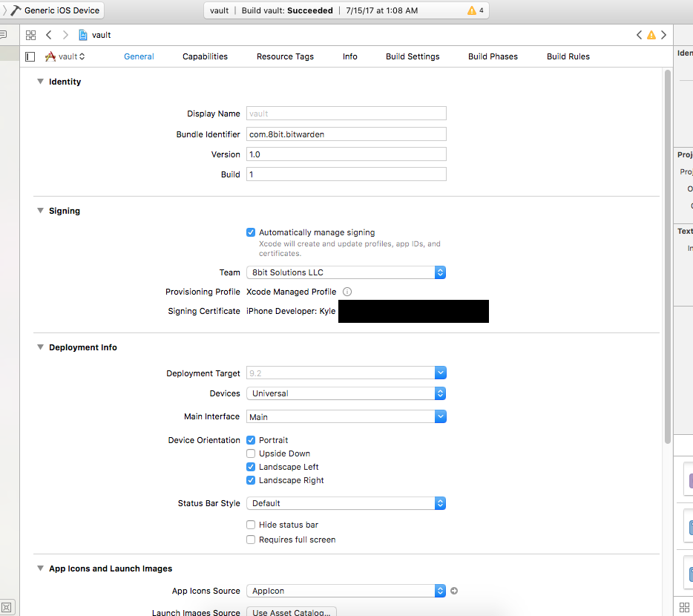Enable Upside Down device orientation
693x616 pixels.
(x=251, y=453)
